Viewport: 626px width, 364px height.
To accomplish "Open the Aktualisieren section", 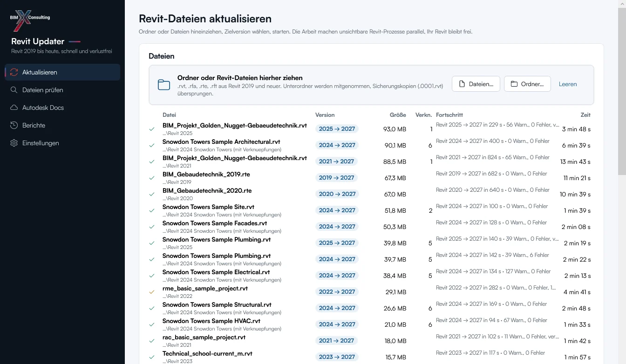I will pyautogui.click(x=62, y=72).
